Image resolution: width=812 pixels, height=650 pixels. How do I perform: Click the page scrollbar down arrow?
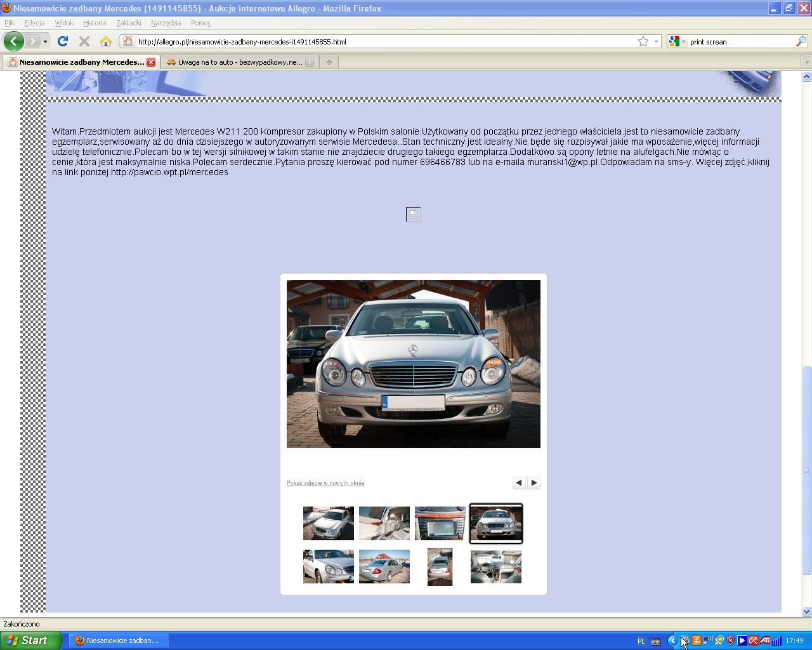pyautogui.click(x=807, y=612)
